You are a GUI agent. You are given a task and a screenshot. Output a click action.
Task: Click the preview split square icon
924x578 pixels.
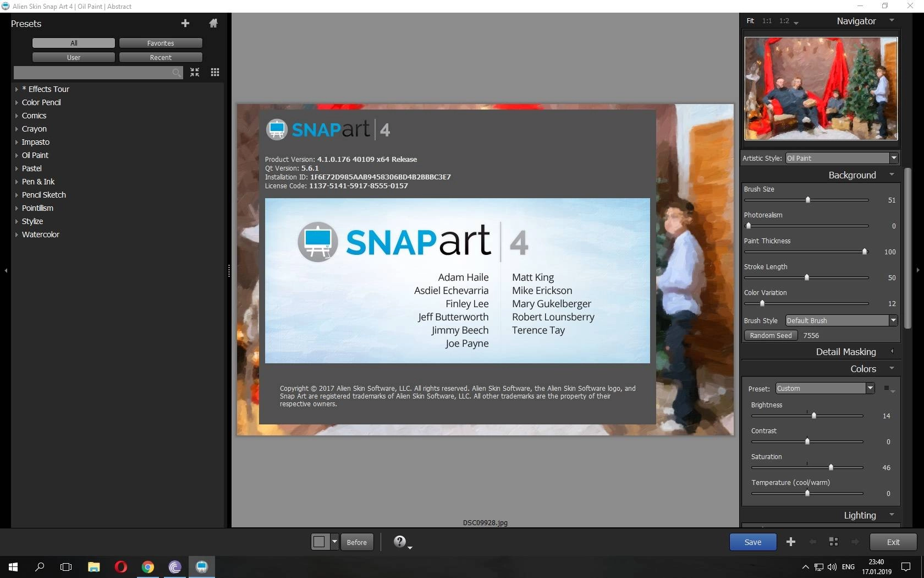coord(320,542)
